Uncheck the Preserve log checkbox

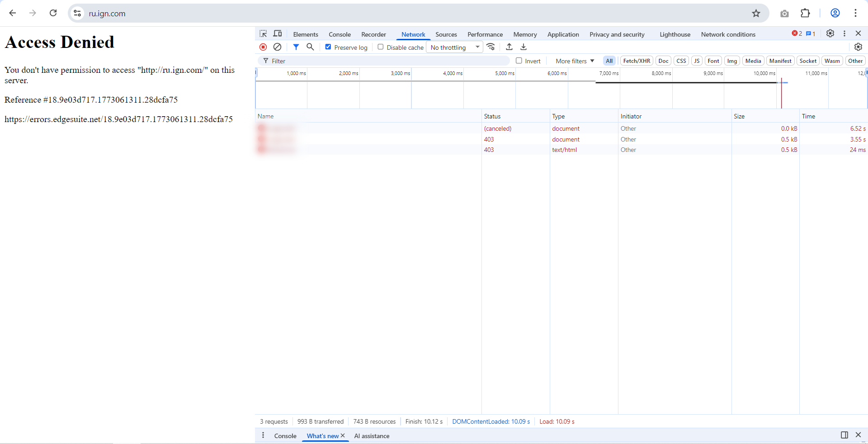328,47
